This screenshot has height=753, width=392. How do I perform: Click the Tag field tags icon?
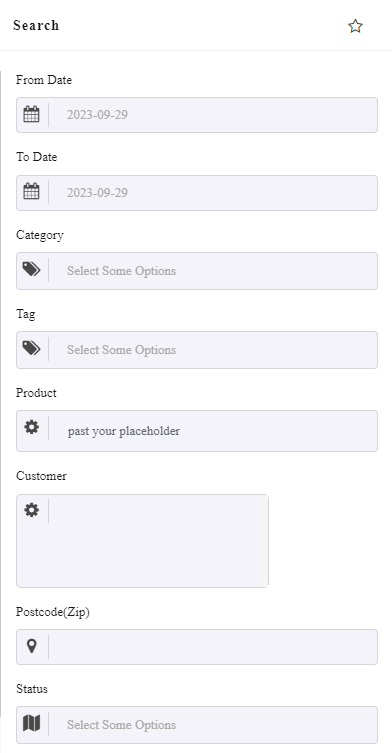pyautogui.click(x=32, y=348)
